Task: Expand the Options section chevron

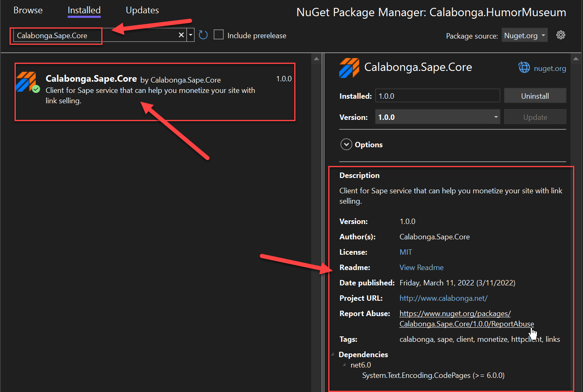Action: [x=346, y=144]
